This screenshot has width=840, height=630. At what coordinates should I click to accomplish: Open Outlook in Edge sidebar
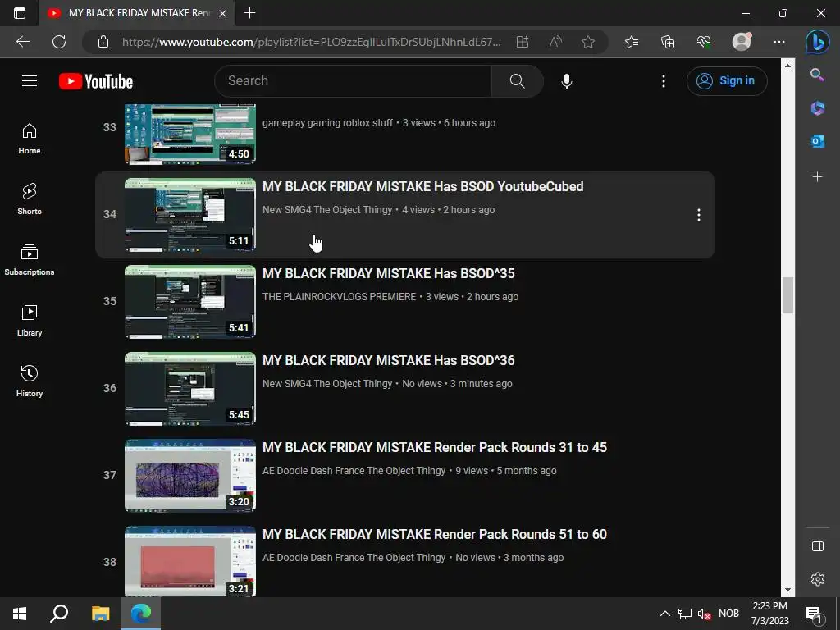pos(818,141)
